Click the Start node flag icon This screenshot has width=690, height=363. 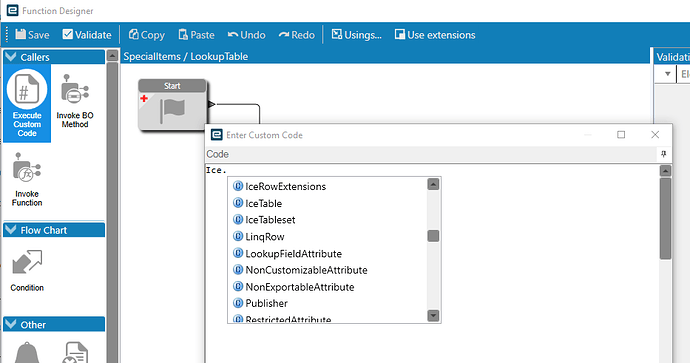coord(172,110)
